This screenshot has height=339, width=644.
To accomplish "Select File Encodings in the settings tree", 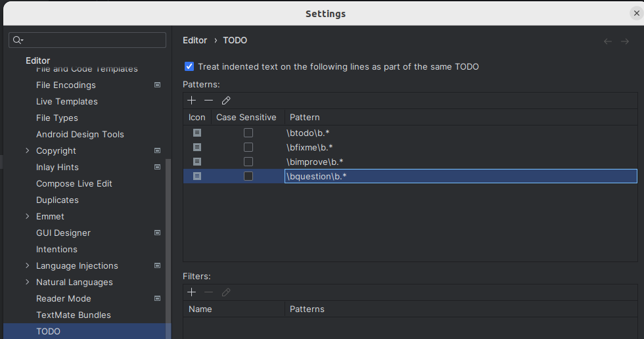I will [66, 85].
